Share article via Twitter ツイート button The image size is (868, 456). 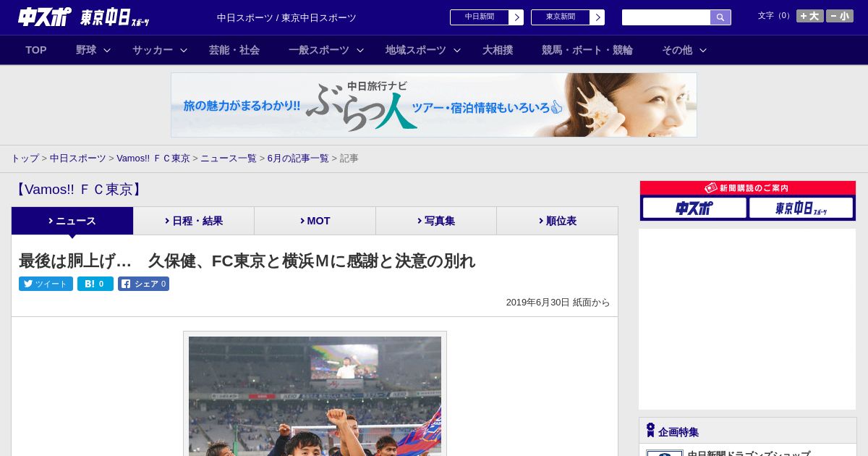(46, 284)
